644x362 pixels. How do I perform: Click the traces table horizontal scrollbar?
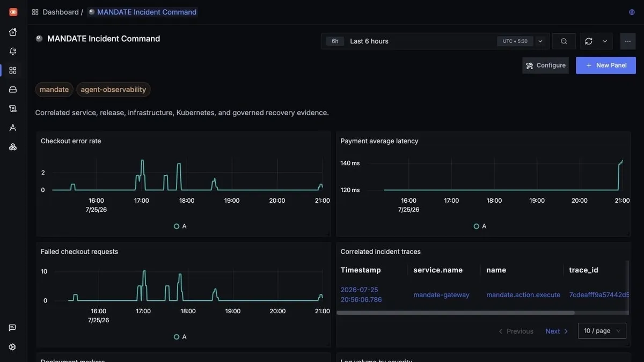[x=456, y=313]
